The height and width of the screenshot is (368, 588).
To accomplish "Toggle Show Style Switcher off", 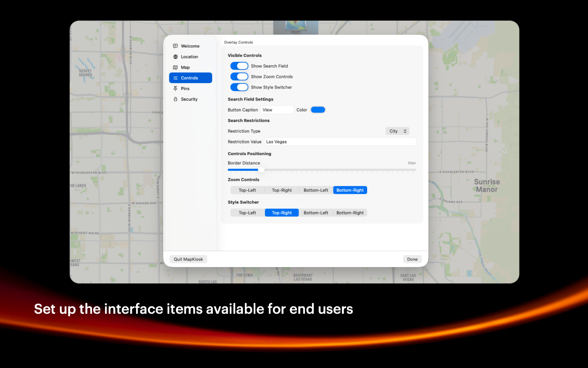I will [239, 87].
